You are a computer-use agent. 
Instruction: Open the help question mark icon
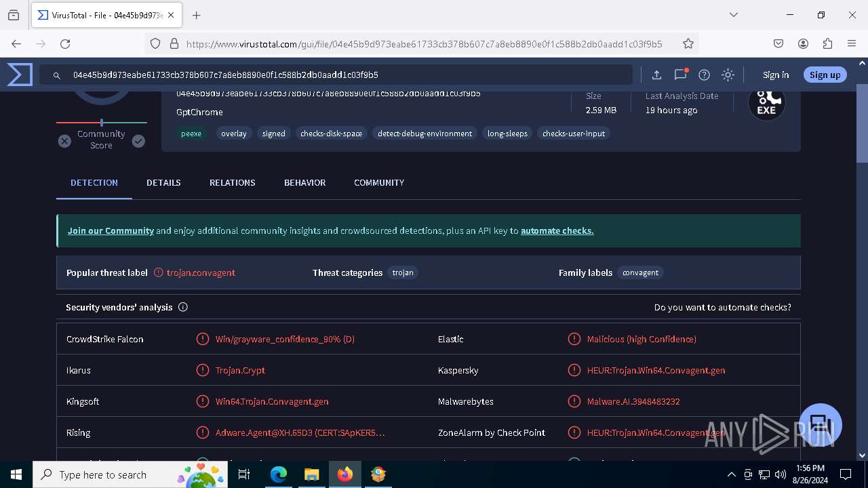(704, 75)
